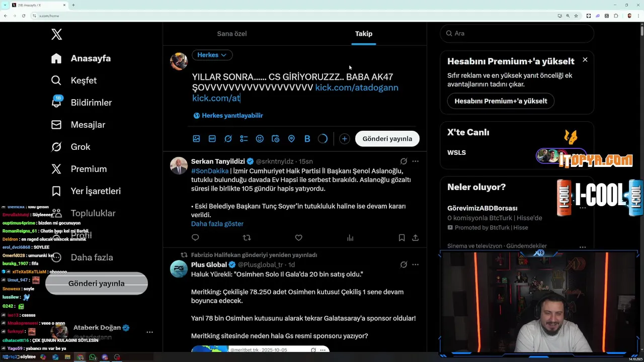This screenshot has width=644, height=362.
Task: Focus the Ara search field
Action: coord(517,33)
